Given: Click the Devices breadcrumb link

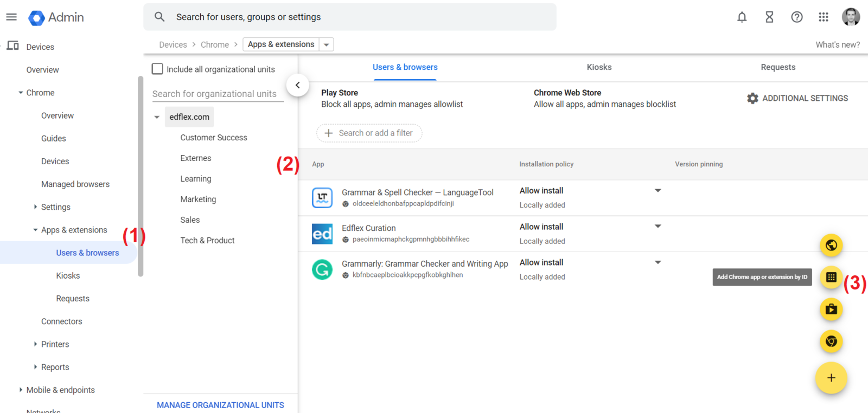Looking at the screenshot, I should [173, 44].
